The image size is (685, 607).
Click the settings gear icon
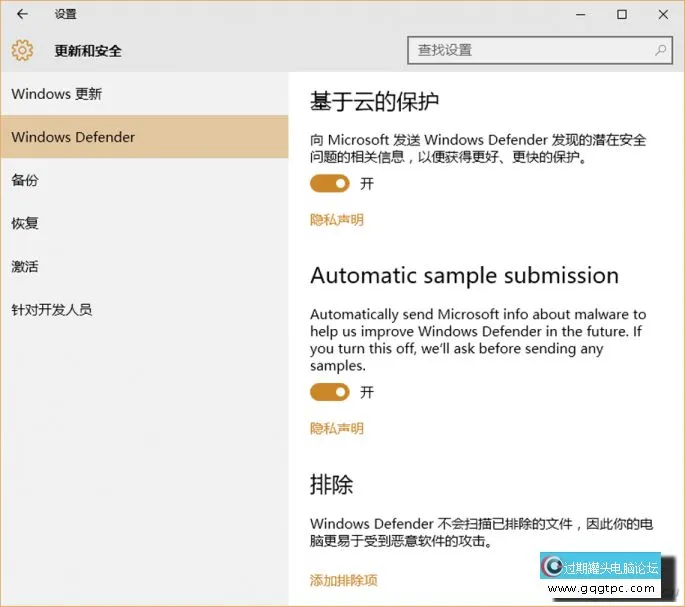pyautogui.click(x=22, y=50)
